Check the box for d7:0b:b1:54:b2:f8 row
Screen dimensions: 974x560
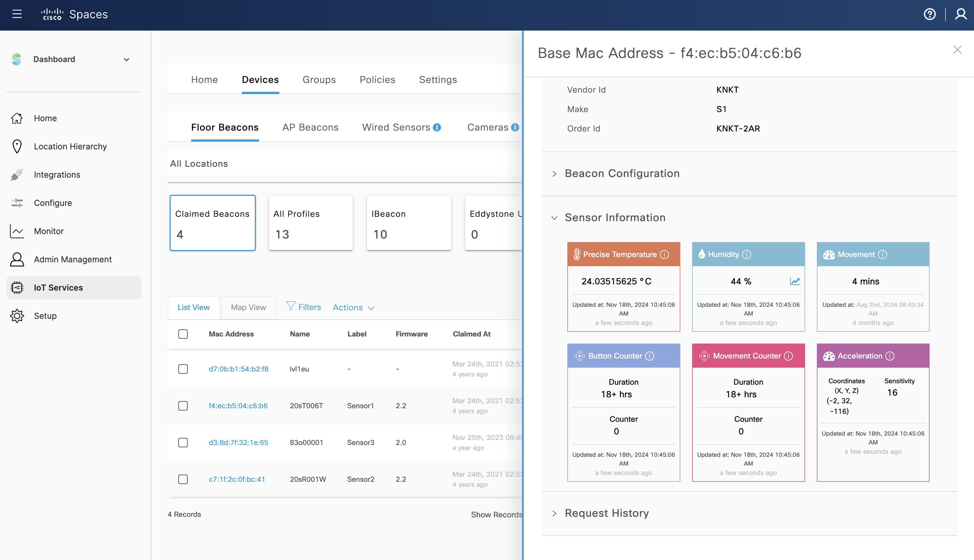(183, 369)
